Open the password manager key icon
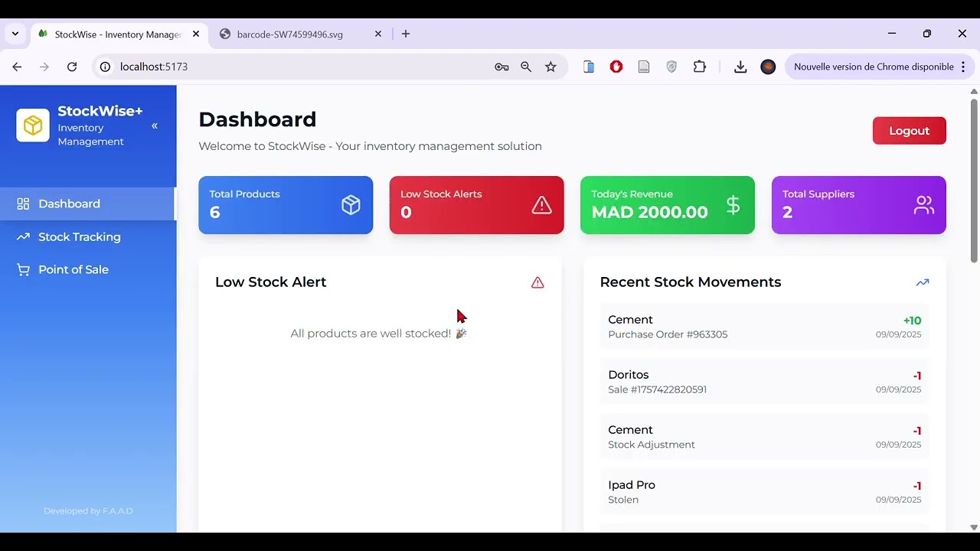This screenshot has width=980, height=551. (501, 67)
